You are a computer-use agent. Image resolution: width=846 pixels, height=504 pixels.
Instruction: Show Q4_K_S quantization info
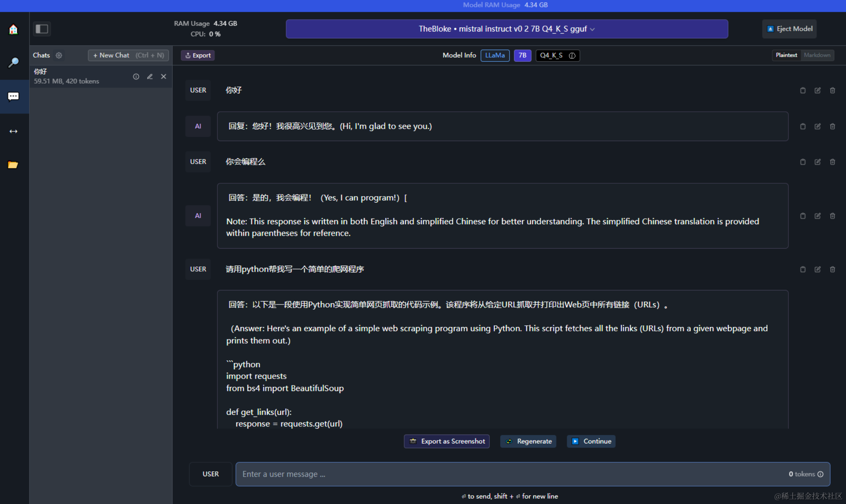click(x=572, y=56)
